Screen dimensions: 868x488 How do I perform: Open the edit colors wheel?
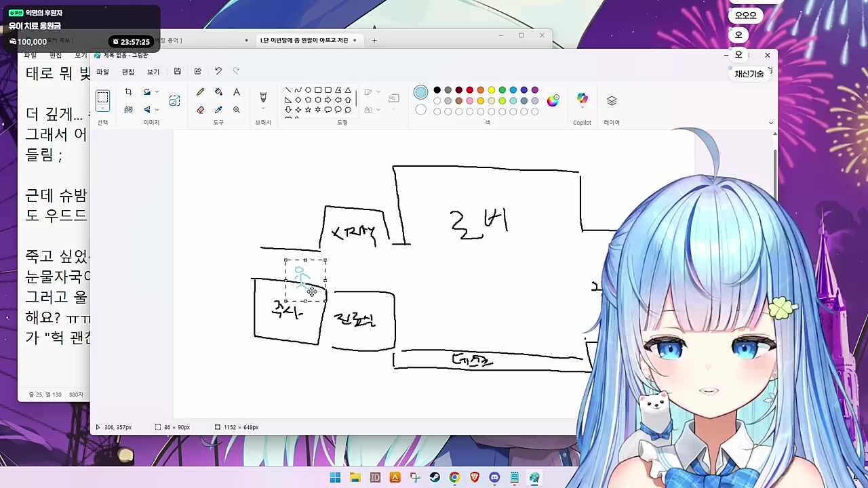pos(553,100)
